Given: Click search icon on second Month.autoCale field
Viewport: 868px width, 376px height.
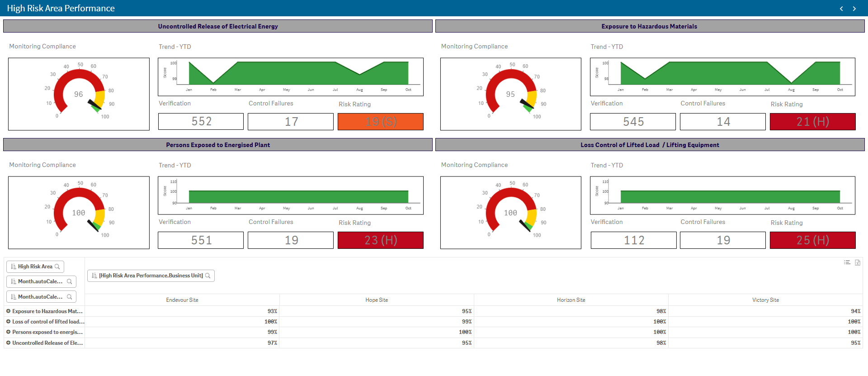Looking at the screenshot, I should point(70,297).
